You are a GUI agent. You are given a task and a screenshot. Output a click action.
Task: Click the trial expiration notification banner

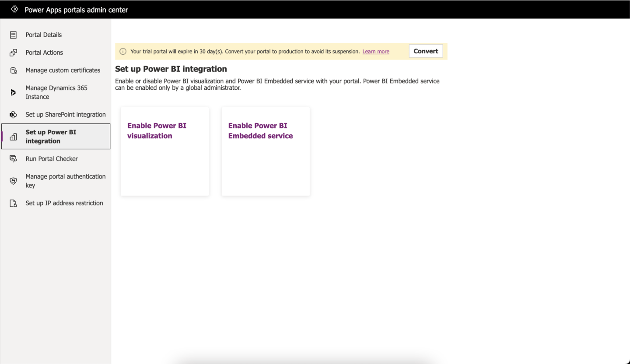pos(262,51)
